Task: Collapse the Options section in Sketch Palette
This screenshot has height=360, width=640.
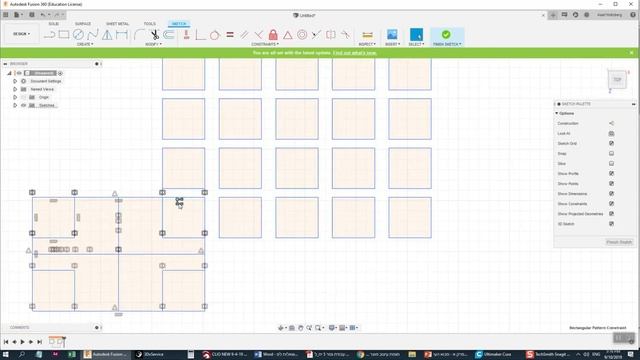Action: pyautogui.click(x=557, y=113)
